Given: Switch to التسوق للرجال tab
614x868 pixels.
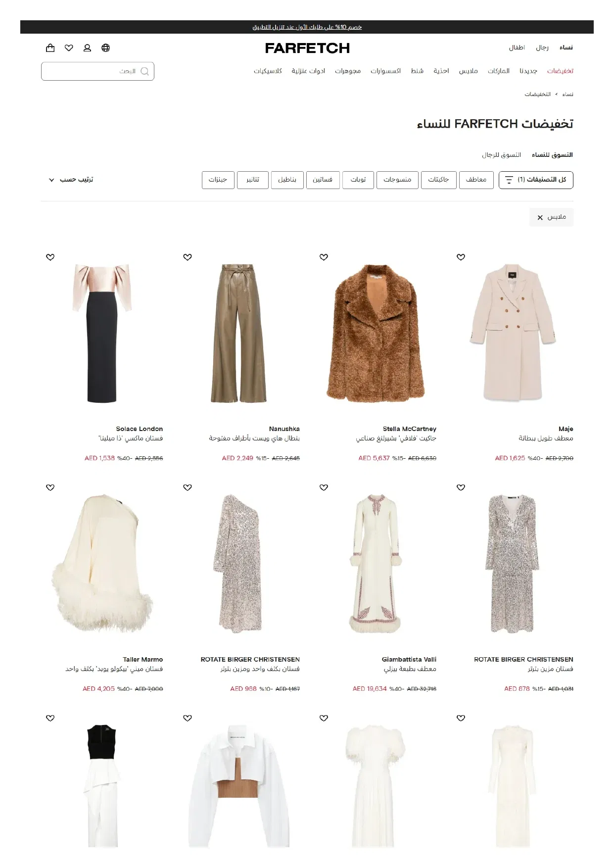Looking at the screenshot, I should click(501, 155).
